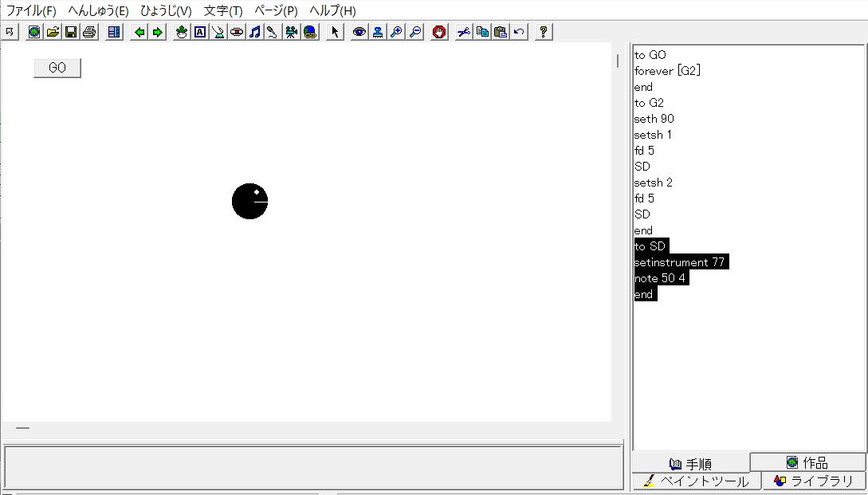Select the magnify plus tool
The height and width of the screenshot is (495, 868).
[x=396, y=32]
